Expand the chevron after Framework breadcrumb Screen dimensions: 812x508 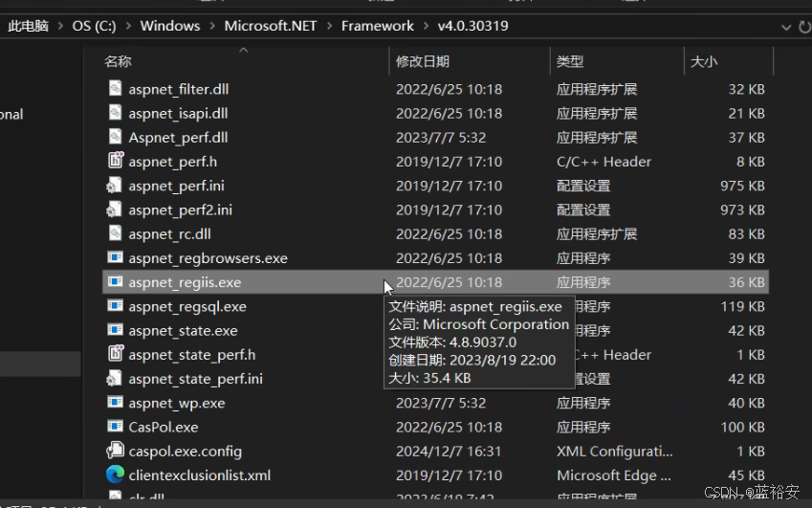pos(426,26)
